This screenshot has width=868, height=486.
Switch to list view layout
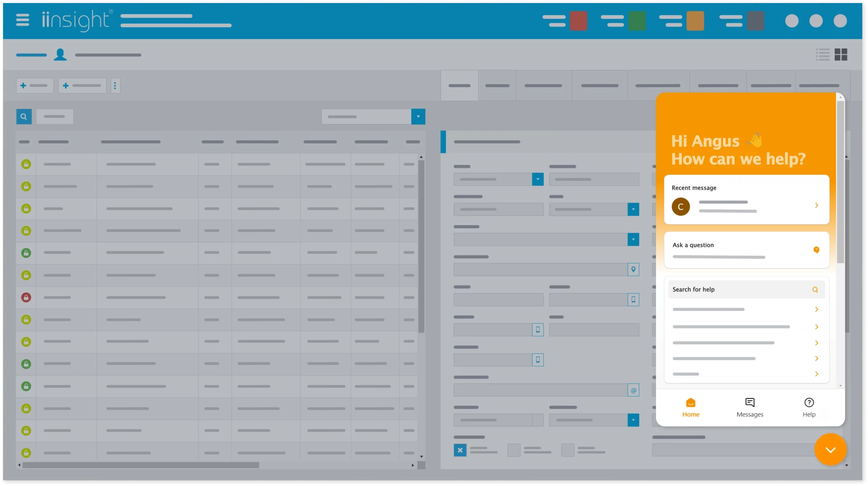823,54
